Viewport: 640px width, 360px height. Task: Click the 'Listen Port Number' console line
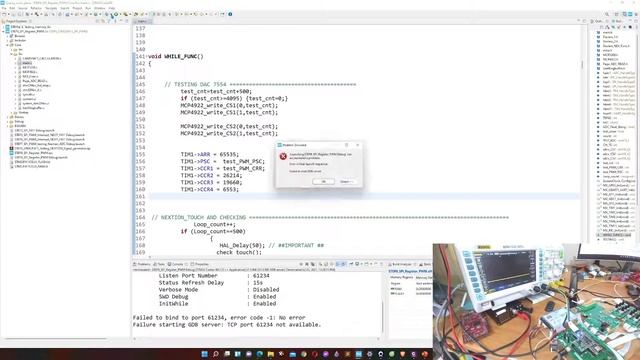pos(214,276)
